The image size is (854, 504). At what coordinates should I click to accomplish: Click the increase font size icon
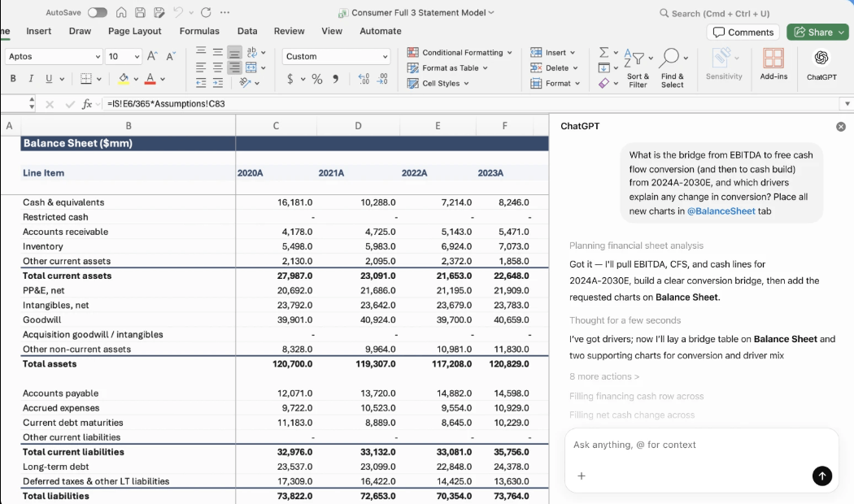coord(152,57)
